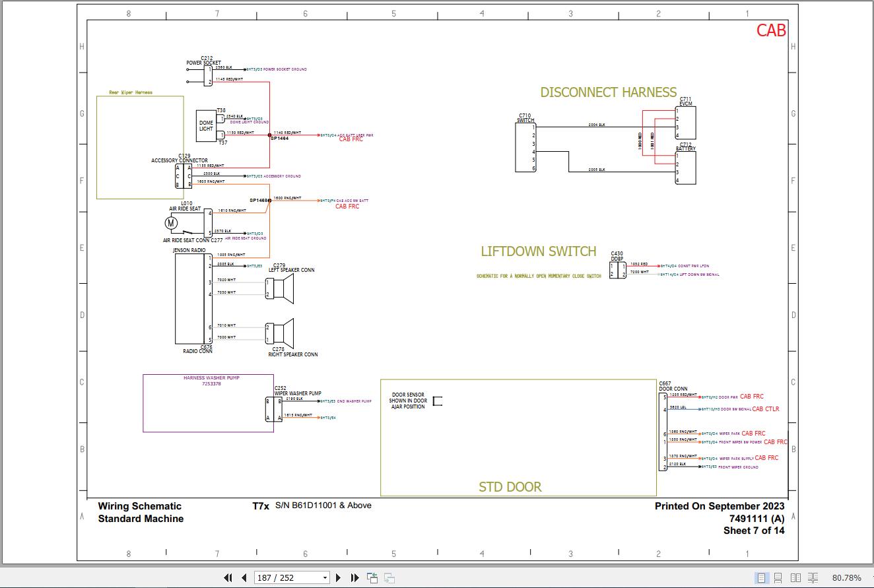This screenshot has width=874, height=588.
Task: Click the next view navigation icon
Action: coord(389,577)
